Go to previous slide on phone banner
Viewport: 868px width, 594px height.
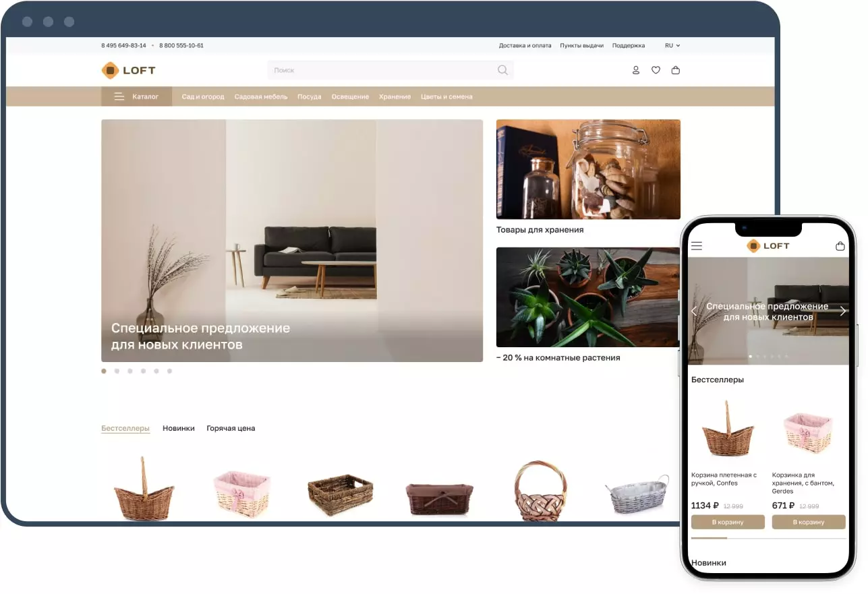695,311
